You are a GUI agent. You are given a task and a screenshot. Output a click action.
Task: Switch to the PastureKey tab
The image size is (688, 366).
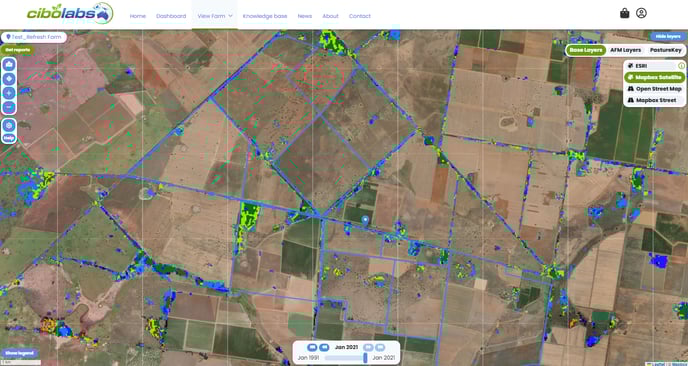click(666, 50)
